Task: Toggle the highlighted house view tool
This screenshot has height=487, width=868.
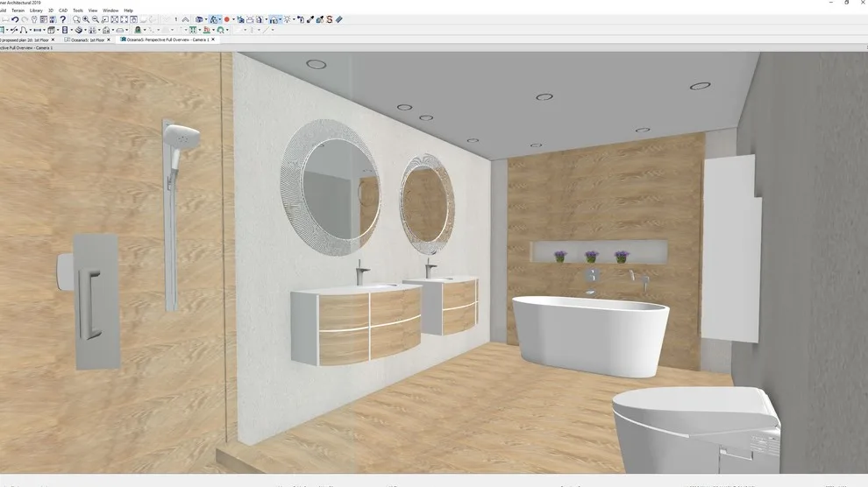Action: (x=273, y=19)
